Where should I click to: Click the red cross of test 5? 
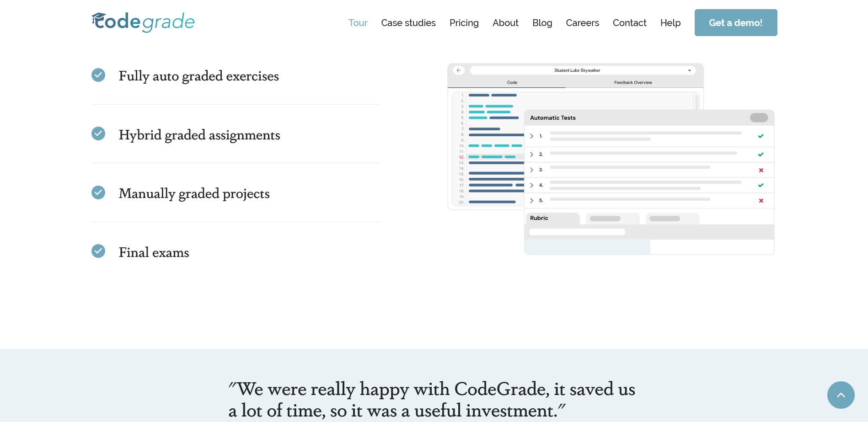761,201
